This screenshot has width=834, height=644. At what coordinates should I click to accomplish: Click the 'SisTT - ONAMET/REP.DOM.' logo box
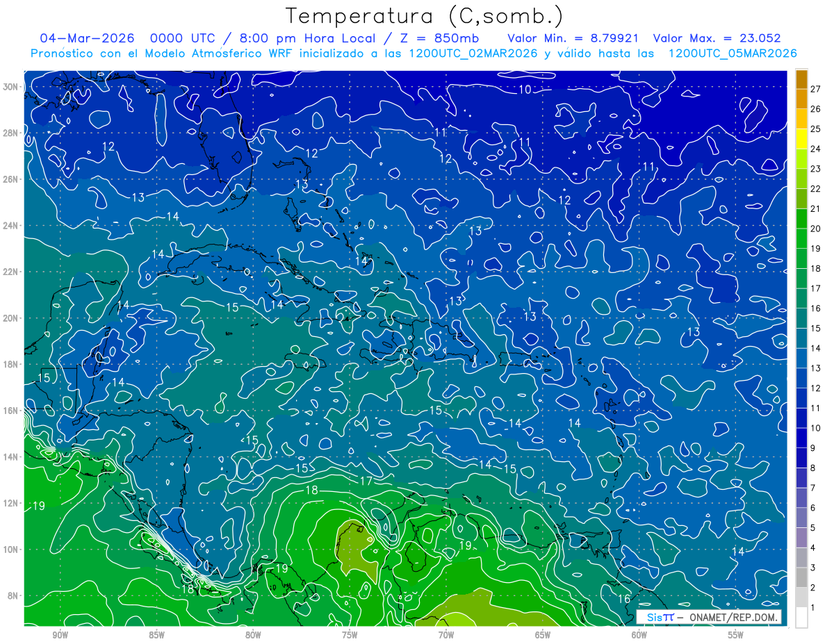[x=710, y=617]
